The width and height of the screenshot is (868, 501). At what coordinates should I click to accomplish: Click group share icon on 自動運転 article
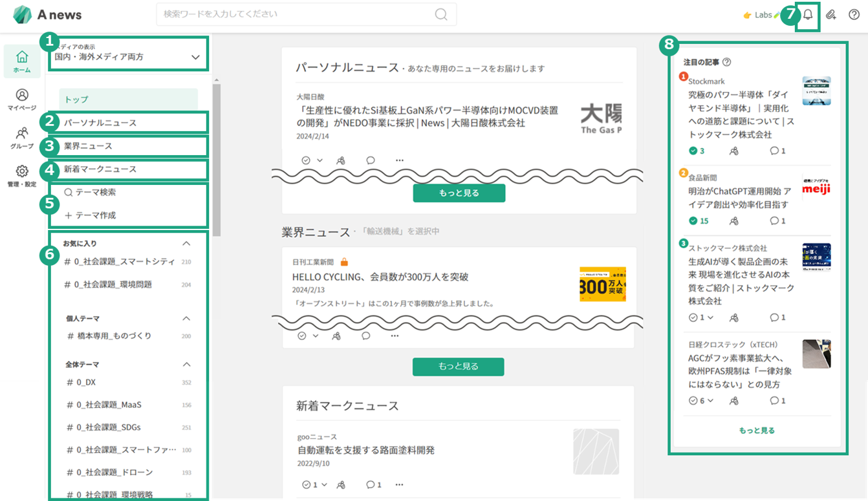341,484
